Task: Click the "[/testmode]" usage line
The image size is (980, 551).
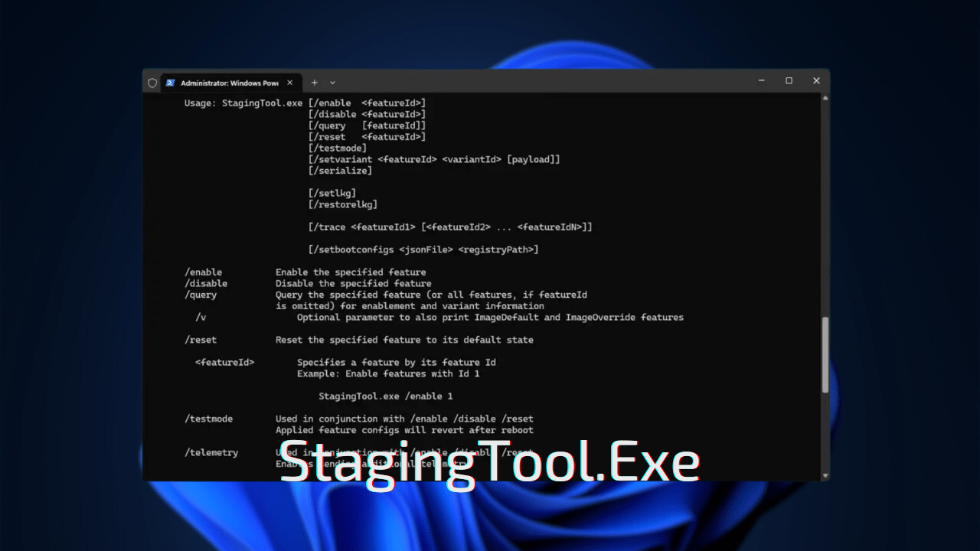Action: click(338, 148)
